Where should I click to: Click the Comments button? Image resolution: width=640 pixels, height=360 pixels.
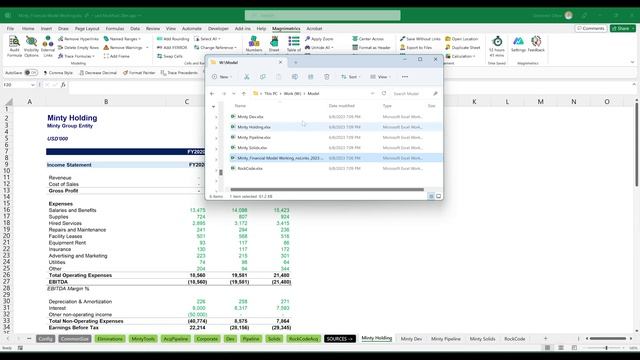(590, 28)
